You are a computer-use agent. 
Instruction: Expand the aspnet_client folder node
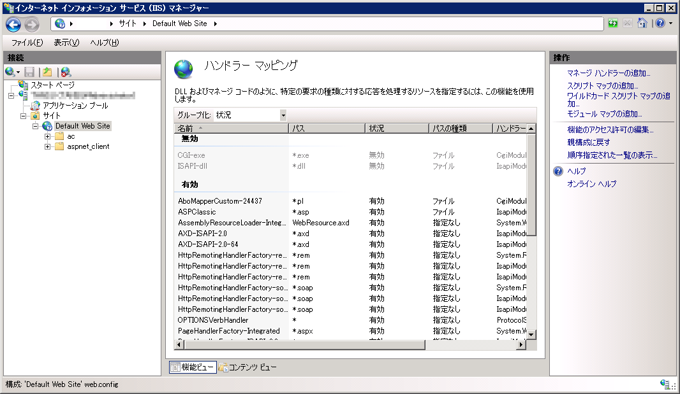[47, 147]
